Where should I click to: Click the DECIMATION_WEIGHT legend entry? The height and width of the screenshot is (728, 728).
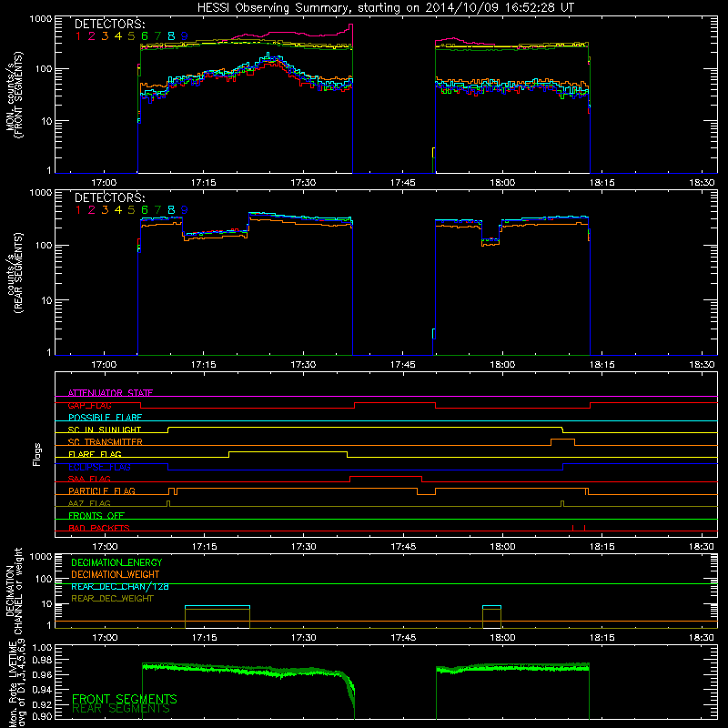coord(116,574)
